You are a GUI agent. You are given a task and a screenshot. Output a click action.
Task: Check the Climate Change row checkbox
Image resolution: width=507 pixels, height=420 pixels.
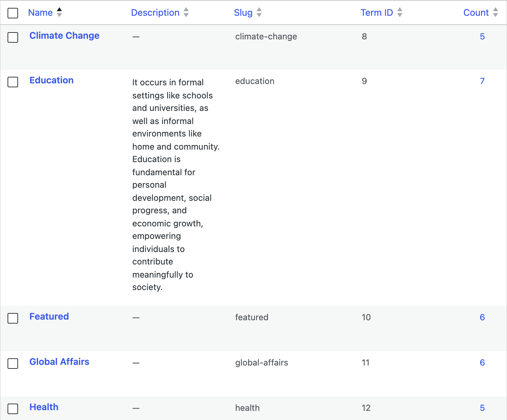pos(13,37)
